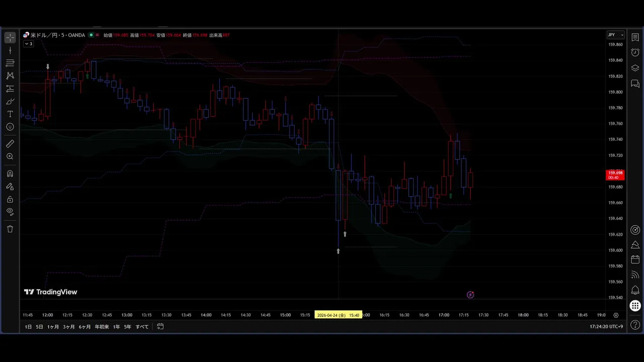
Task: Open the object tree layers panel
Action: [635, 68]
